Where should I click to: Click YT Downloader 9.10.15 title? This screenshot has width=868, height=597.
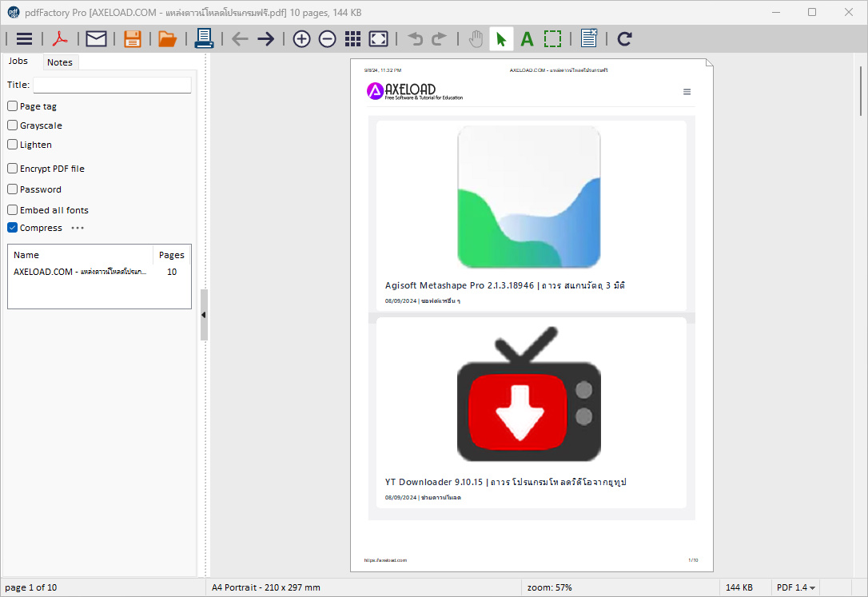pyautogui.click(x=505, y=482)
